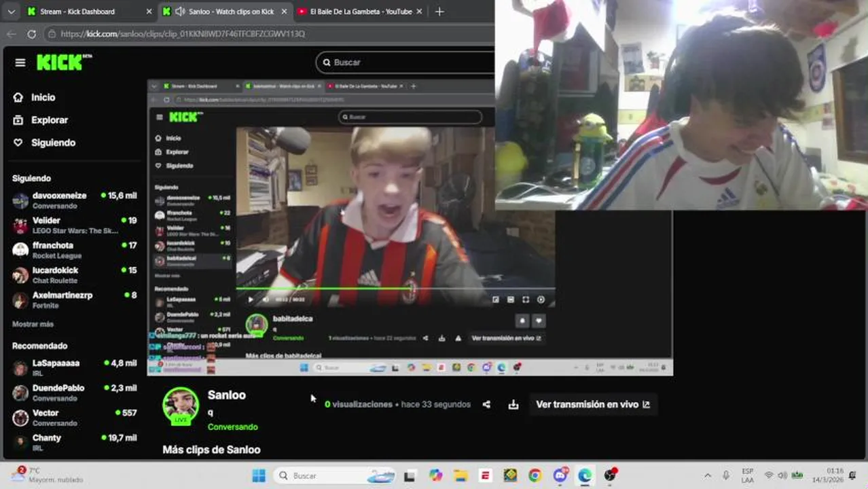Open the ESP LAA language switcher
The image size is (868, 489).
click(x=748, y=475)
